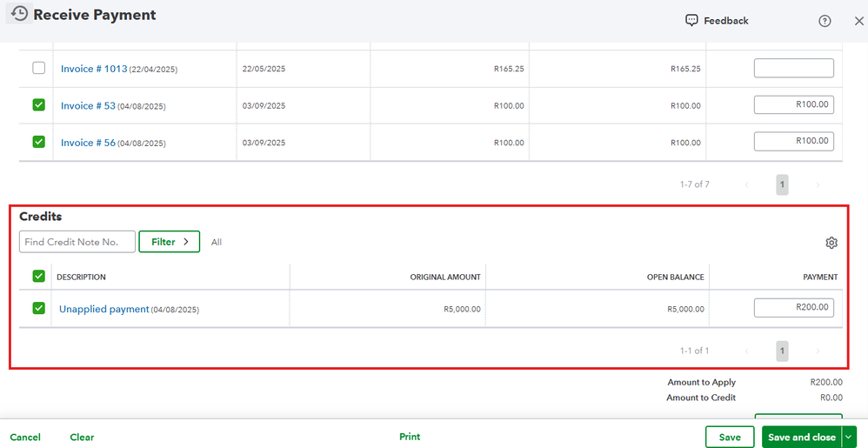
Task: Click the Amount to Credit R0.00 value
Action: point(831,398)
